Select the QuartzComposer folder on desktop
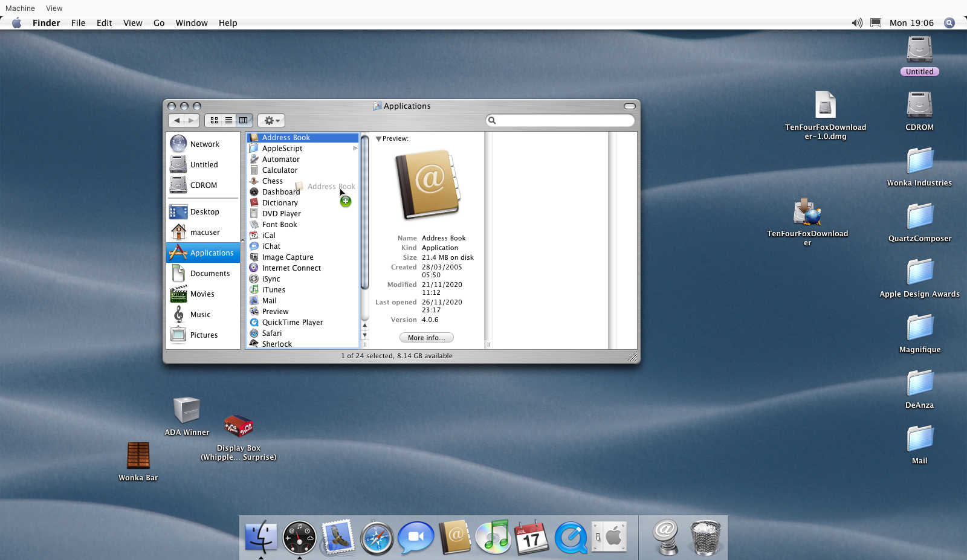 [x=919, y=217]
